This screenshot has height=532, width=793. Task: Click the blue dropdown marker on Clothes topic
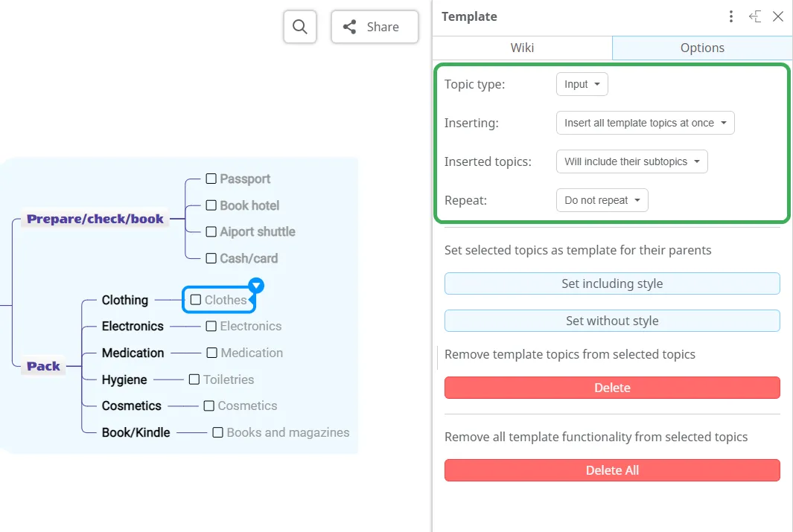[256, 285]
